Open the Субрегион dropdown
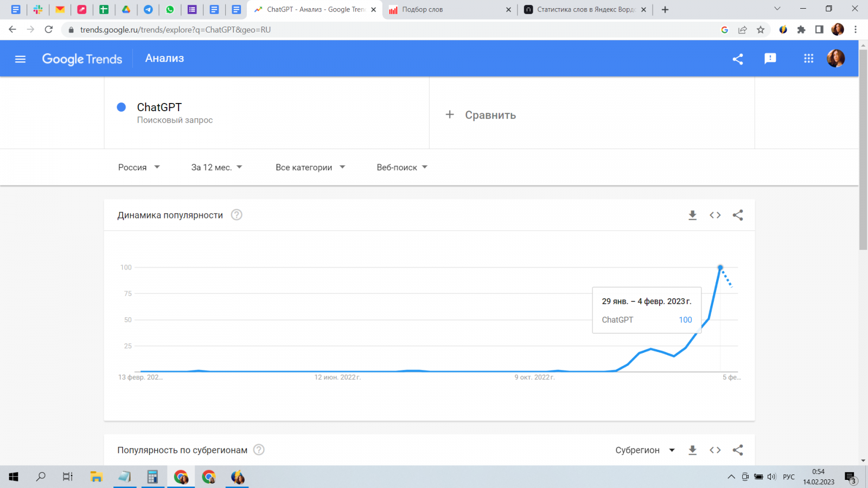Image resolution: width=868 pixels, height=488 pixels. click(x=645, y=450)
